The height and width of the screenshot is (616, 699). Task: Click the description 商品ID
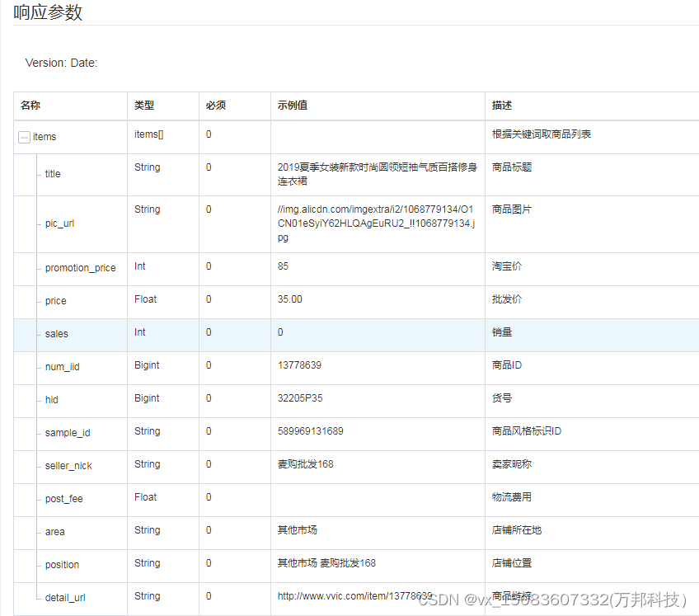click(x=507, y=365)
